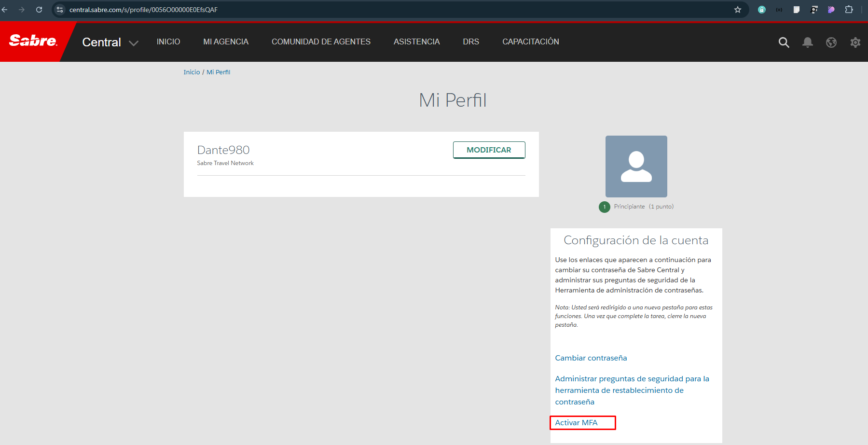Open the INICIO menu
868x445 pixels.
coord(168,42)
